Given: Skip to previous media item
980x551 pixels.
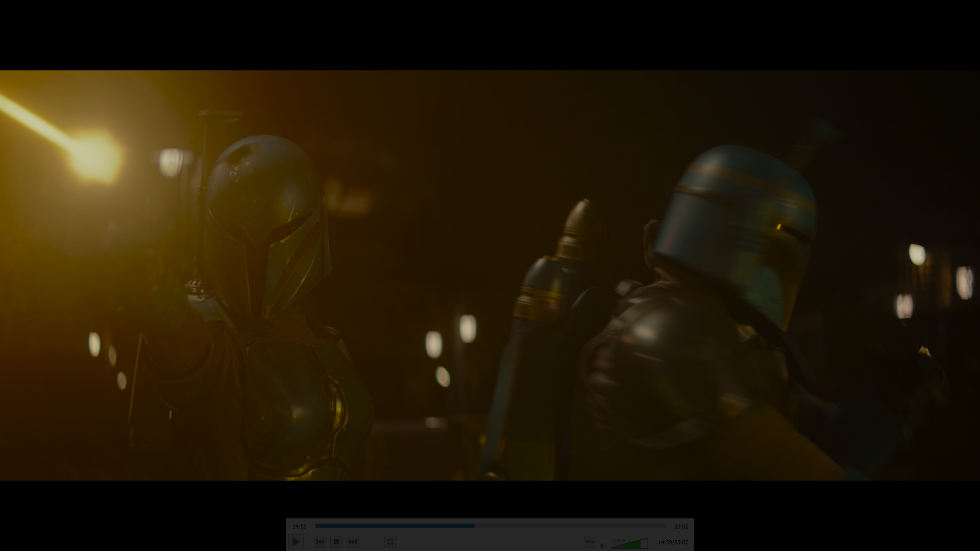Looking at the screenshot, I should pyautogui.click(x=320, y=542).
